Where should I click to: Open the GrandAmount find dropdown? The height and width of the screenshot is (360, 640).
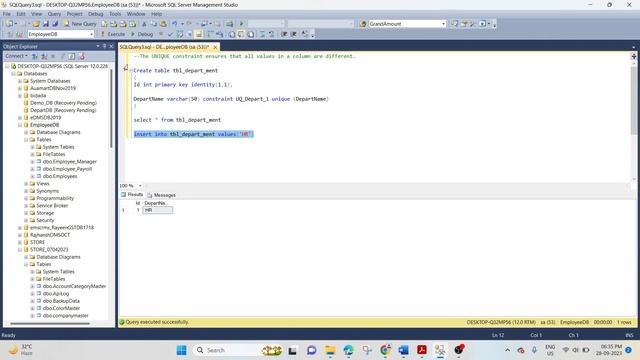443,24
